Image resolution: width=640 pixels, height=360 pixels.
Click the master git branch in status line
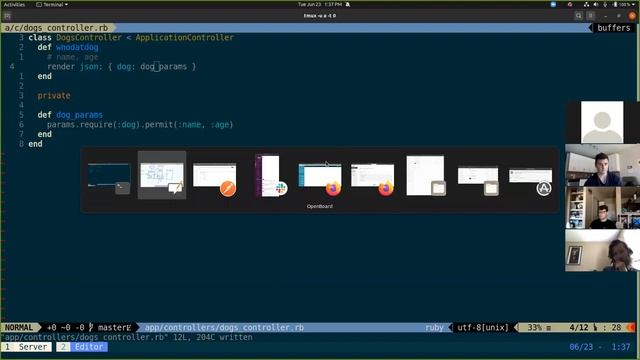114,327
